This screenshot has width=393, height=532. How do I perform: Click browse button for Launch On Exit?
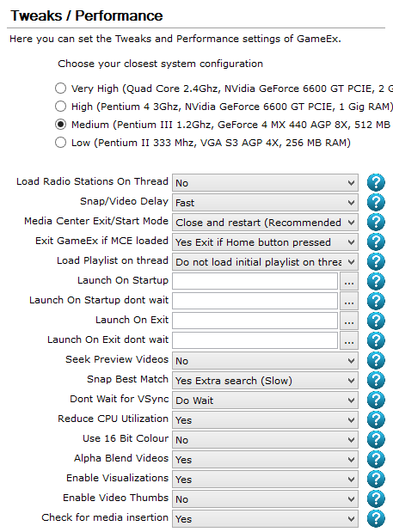(349, 321)
